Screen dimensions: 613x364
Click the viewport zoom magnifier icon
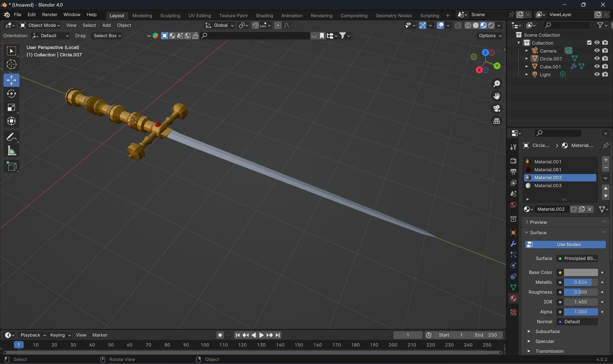pos(496,84)
